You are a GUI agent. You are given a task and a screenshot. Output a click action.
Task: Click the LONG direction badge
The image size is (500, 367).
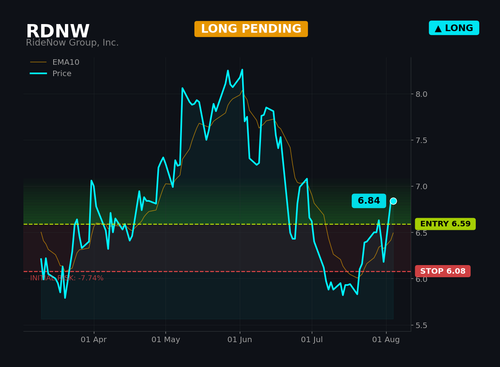click(454, 28)
